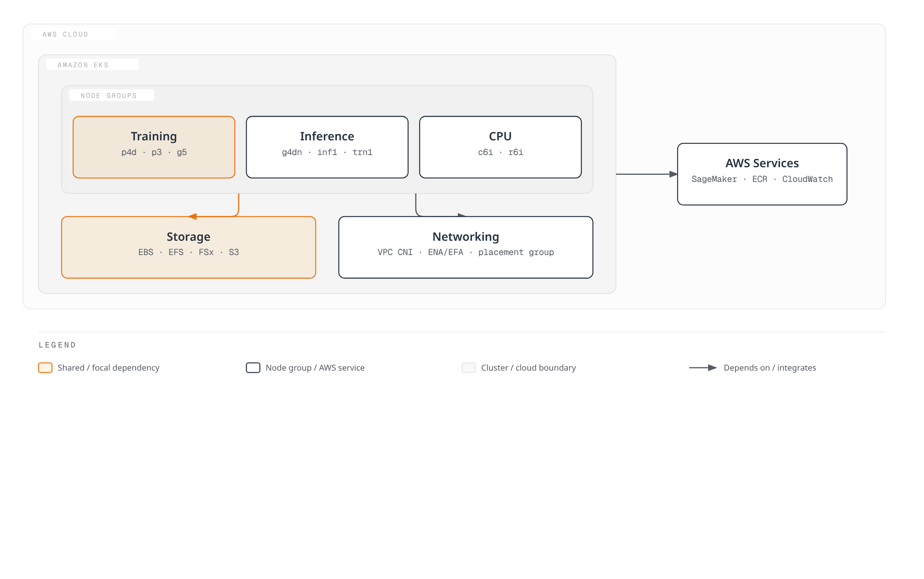Click the arrowhead pointing into AWS Services
The width and height of the screenshot is (924, 579).
[x=673, y=174]
